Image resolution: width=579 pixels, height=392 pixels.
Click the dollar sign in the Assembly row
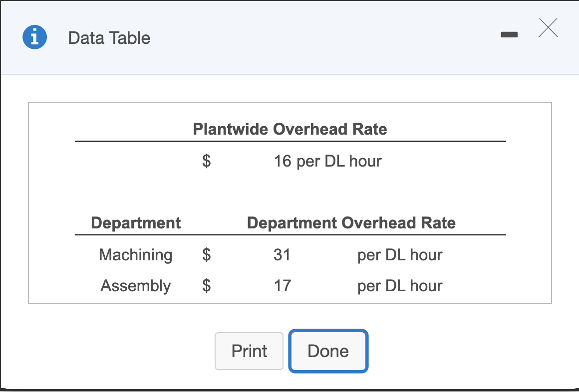(205, 286)
